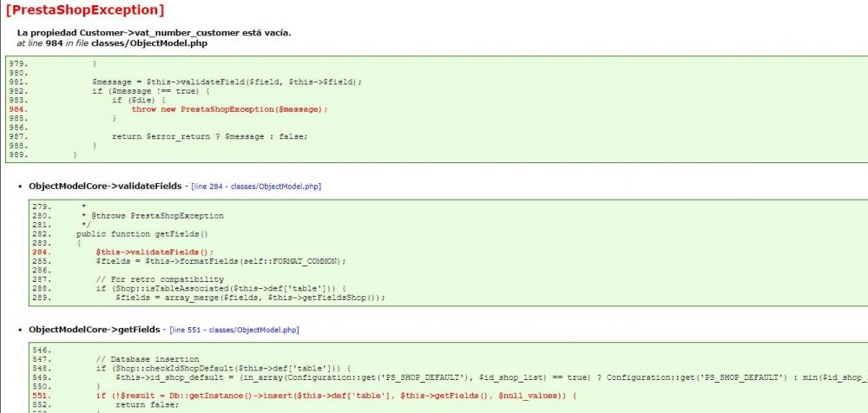
Task: Open the 'line 284 - classes/ObjectModel.php' link
Action: tap(256, 187)
